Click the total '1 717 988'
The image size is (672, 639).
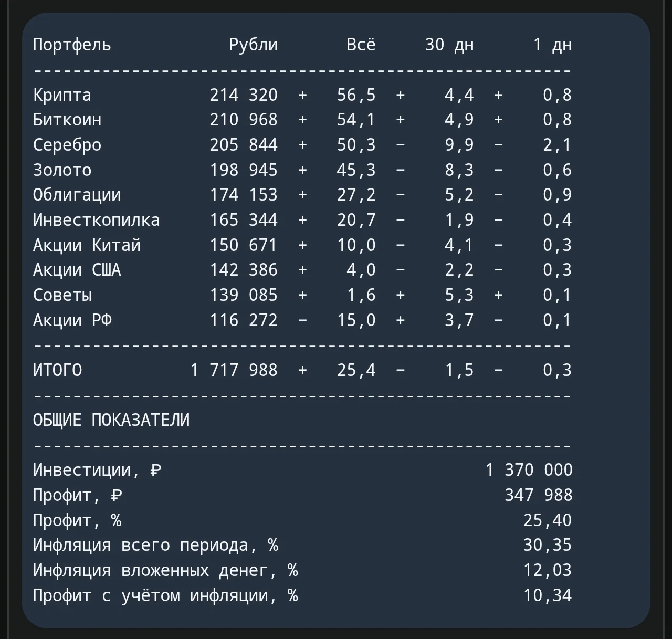click(234, 370)
